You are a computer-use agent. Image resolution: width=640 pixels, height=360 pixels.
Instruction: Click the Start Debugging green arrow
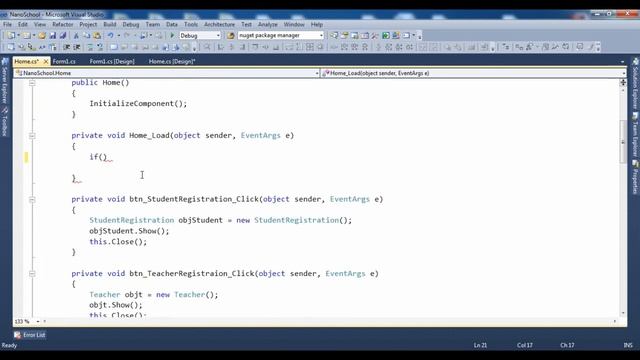(172, 36)
